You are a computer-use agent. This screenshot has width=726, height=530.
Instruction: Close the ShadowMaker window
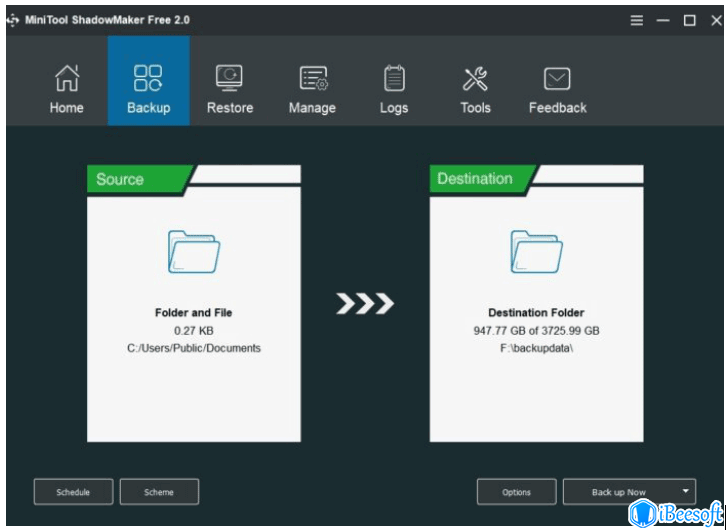click(716, 20)
